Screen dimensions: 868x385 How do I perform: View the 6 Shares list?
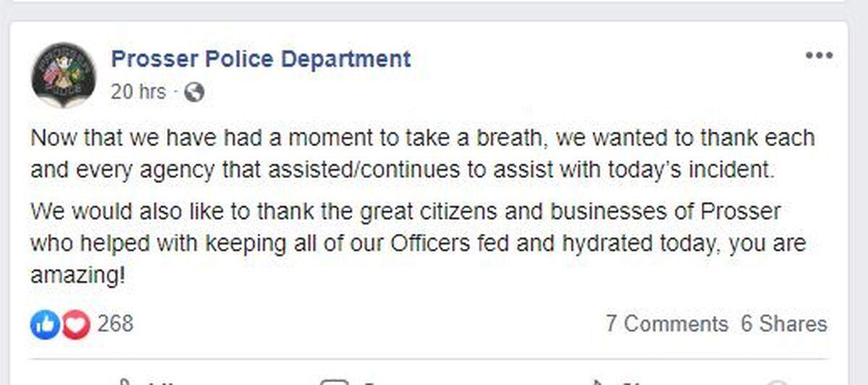(x=783, y=323)
